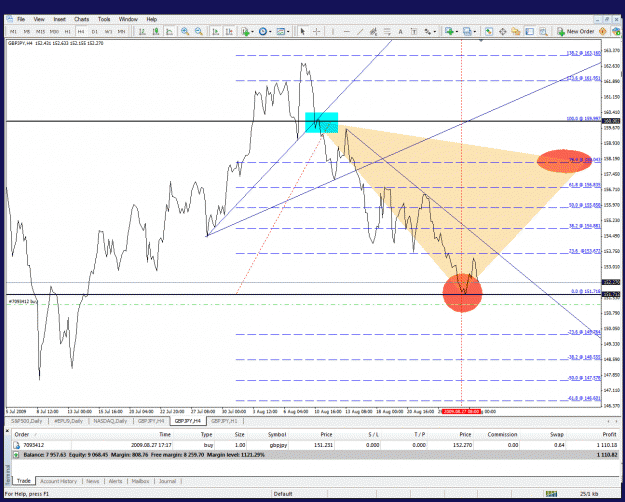
Task: Click the open price 151.231 cell
Action: point(323,445)
